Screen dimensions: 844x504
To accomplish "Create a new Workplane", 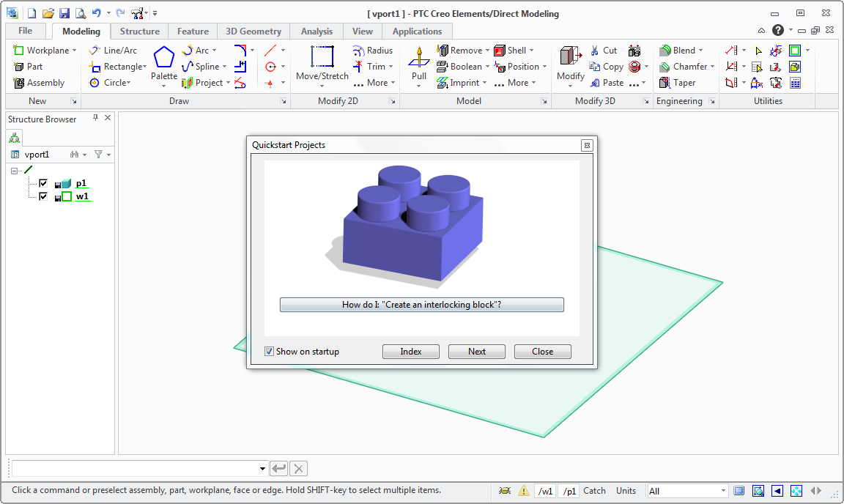I will pyautogui.click(x=42, y=50).
